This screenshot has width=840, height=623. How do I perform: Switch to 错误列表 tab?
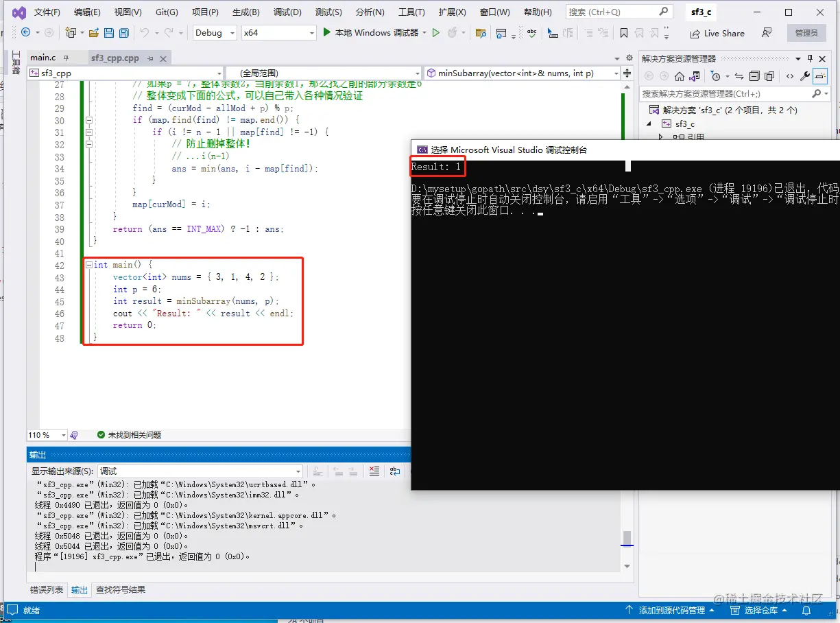[x=47, y=589]
